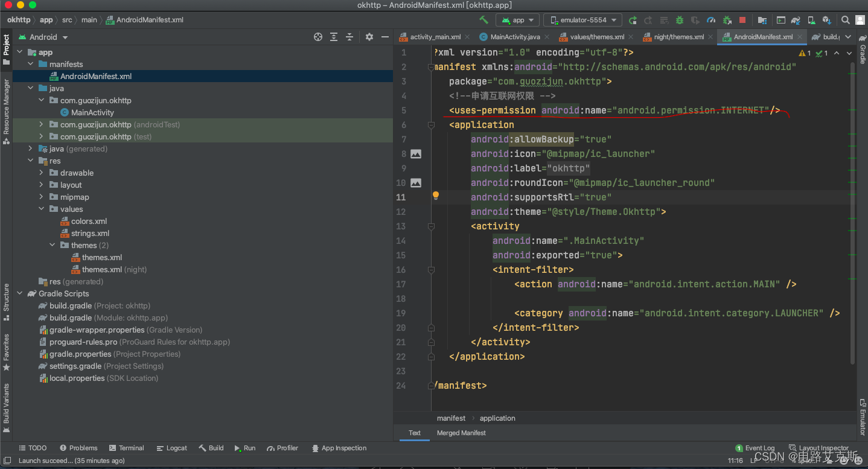Switch to the MainActivity.java tab
Image resolution: width=868 pixels, height=469 pixels.
[x=514, y=37]
